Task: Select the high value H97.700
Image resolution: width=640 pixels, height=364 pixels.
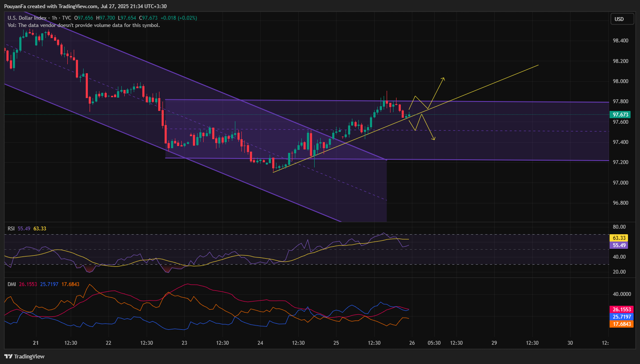Action: pos(105,18)
